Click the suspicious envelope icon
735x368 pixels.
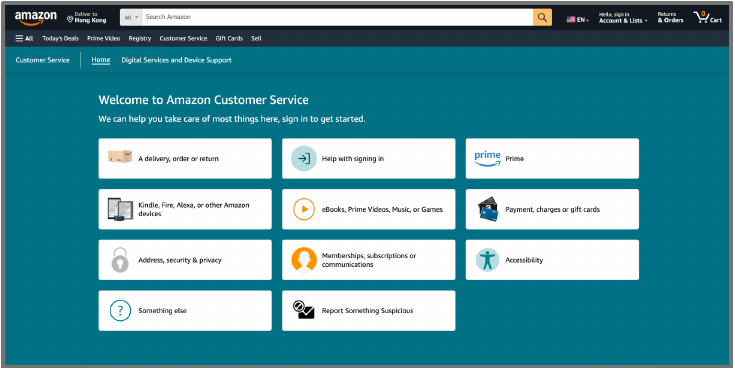point(303,310)
